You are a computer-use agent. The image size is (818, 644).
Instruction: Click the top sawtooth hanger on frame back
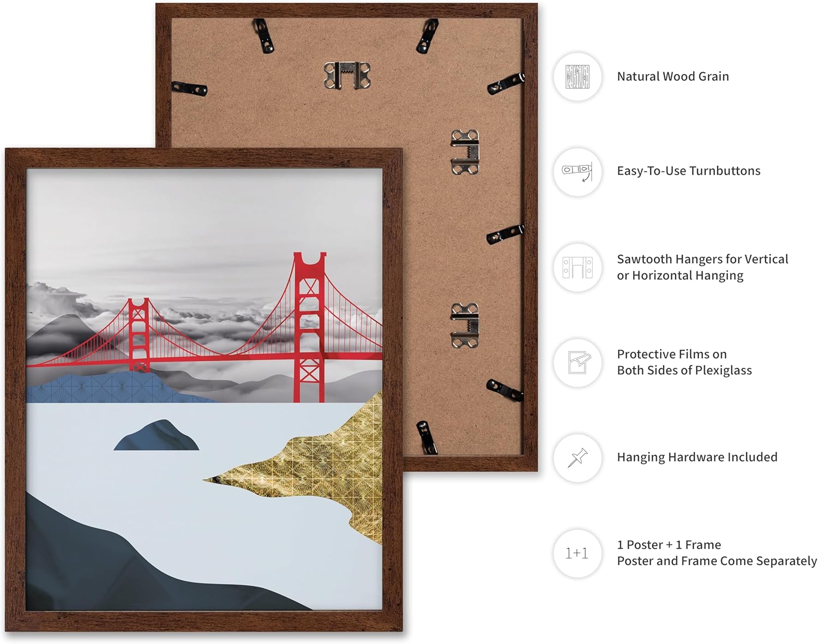[347, 75]
